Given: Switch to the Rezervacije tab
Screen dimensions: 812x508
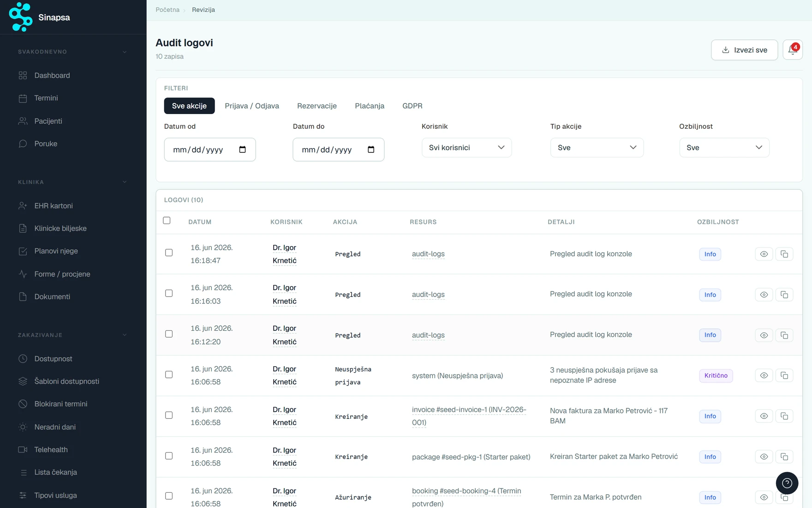Looking at the screenshot, I should 317,106.
